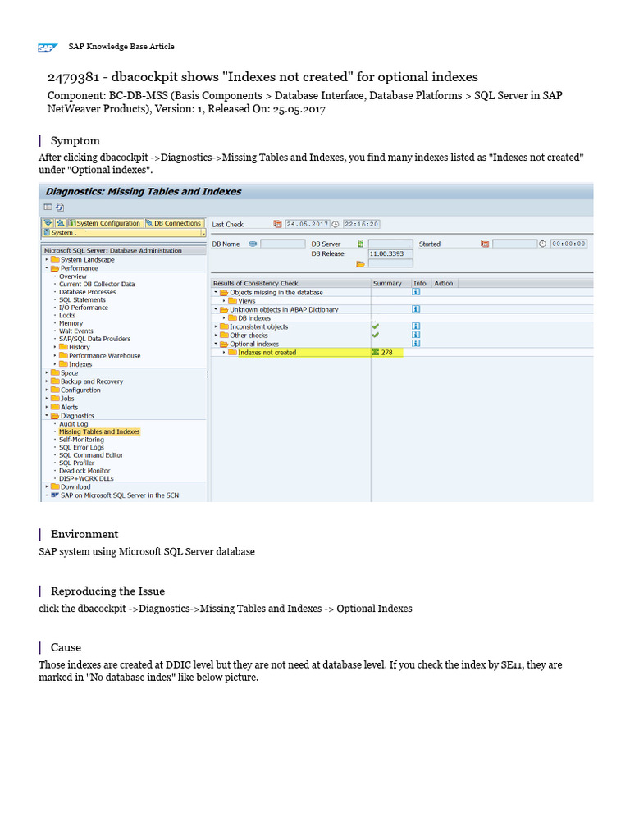Select Self-Monitoring
The width and height of the screenshot is (630, 840).
click(x=81, y=440)
